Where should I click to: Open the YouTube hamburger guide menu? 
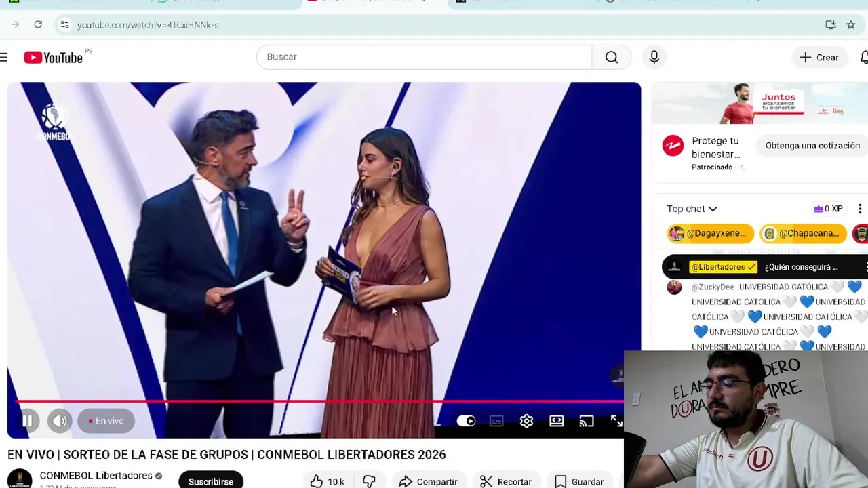(4, 58)
